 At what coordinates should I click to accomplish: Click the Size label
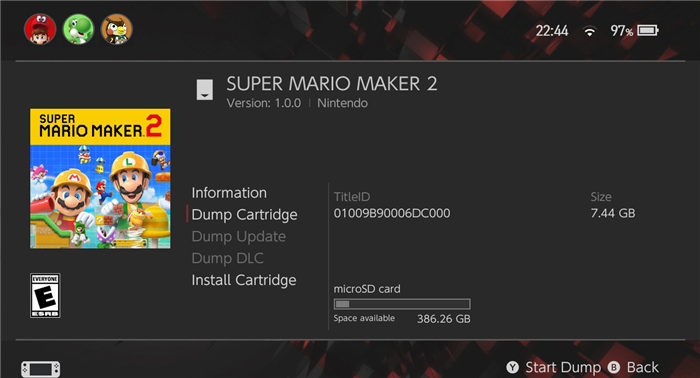pyautogui.click(x=601, y=197)
